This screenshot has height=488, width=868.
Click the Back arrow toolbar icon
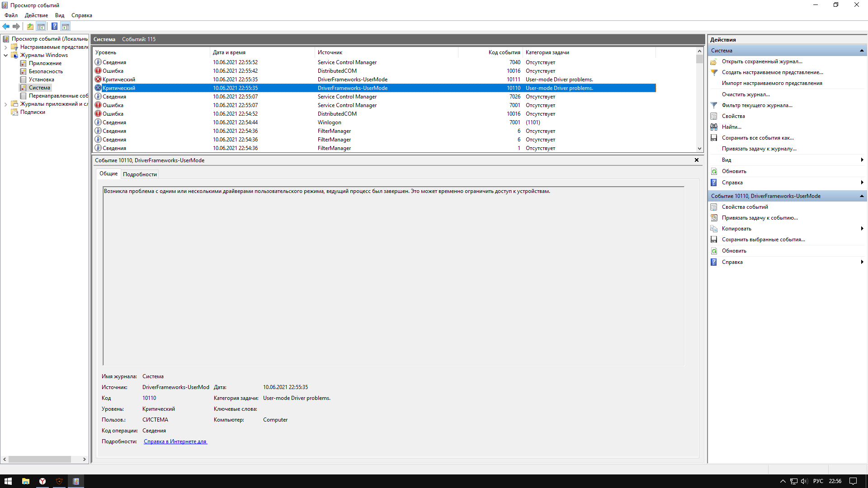pos(6,26)
